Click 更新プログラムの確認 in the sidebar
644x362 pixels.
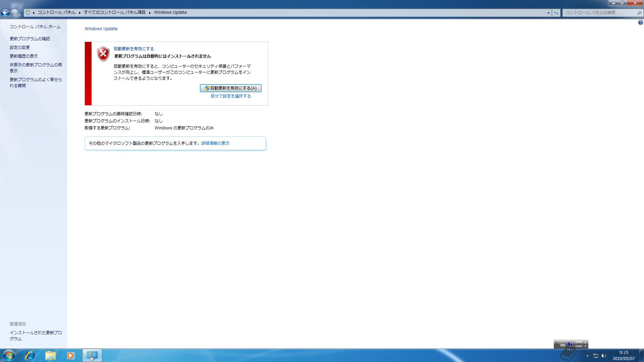(x=30, y=39)
